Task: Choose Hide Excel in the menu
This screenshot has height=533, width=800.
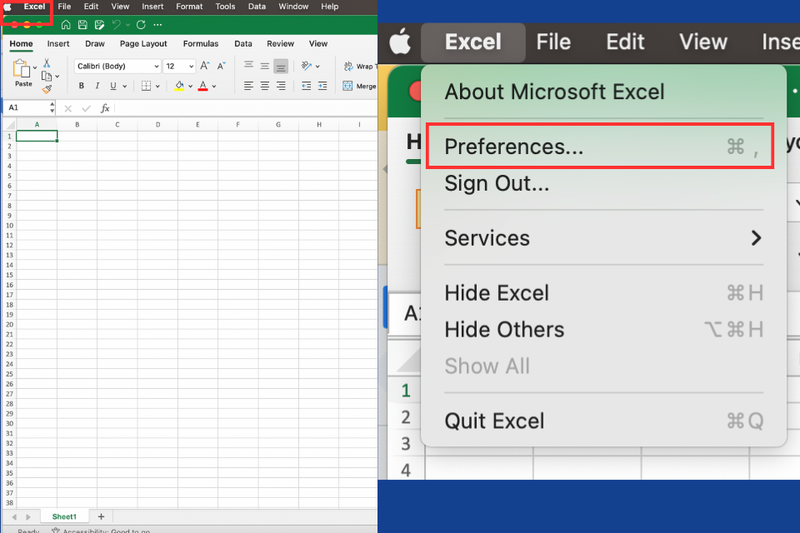Action: click(x=604, y=293)
